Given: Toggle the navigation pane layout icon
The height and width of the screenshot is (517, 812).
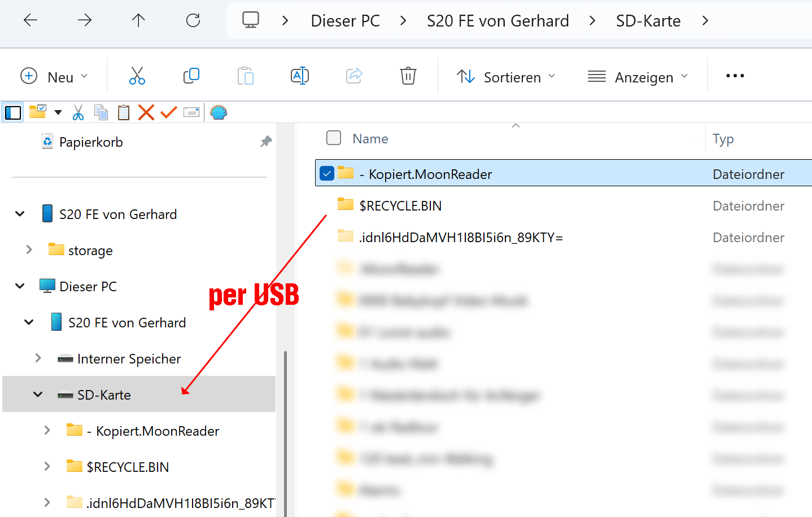Looking at the screenshot, I should [x=13, y=112].
